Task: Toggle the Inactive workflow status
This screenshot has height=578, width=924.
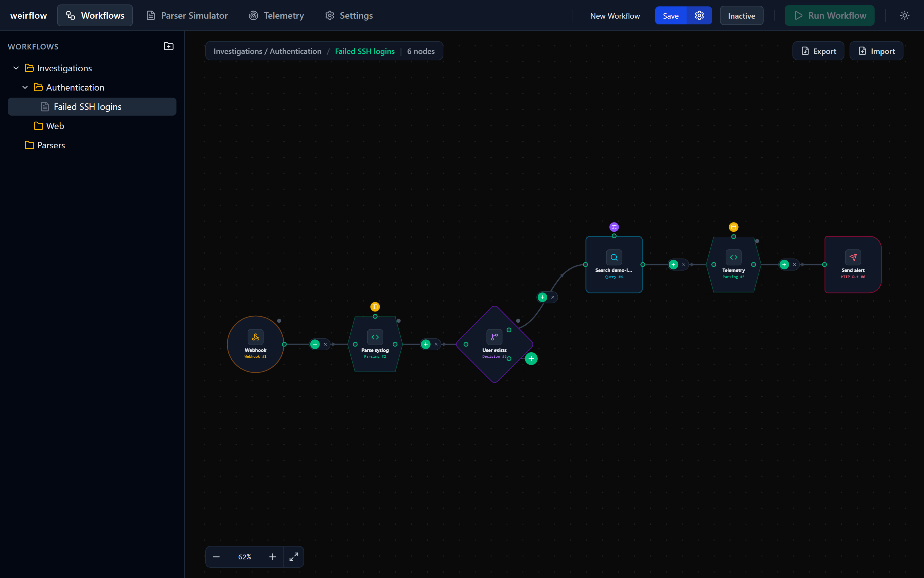Action: 741,16
